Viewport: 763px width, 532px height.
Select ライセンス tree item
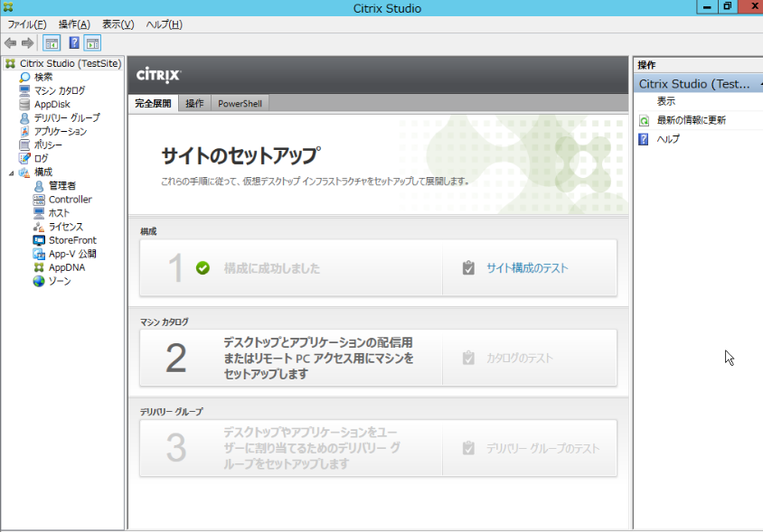tap(66, 227)
